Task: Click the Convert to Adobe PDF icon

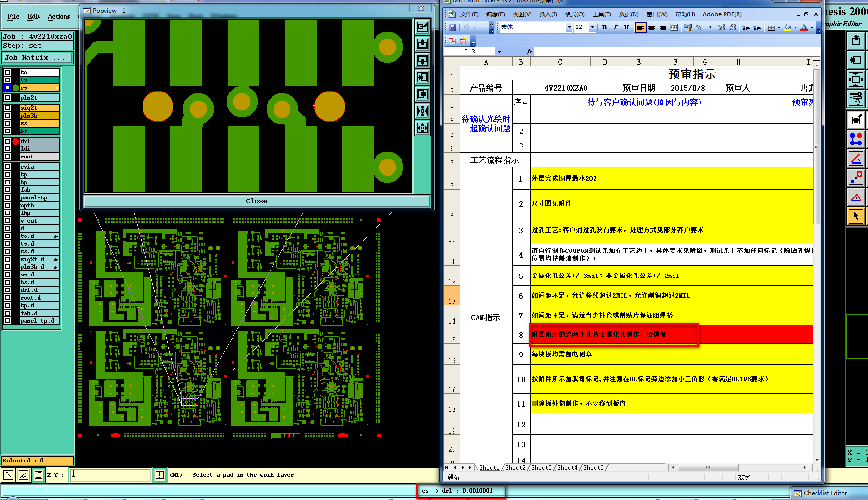Action: point(452,40)
